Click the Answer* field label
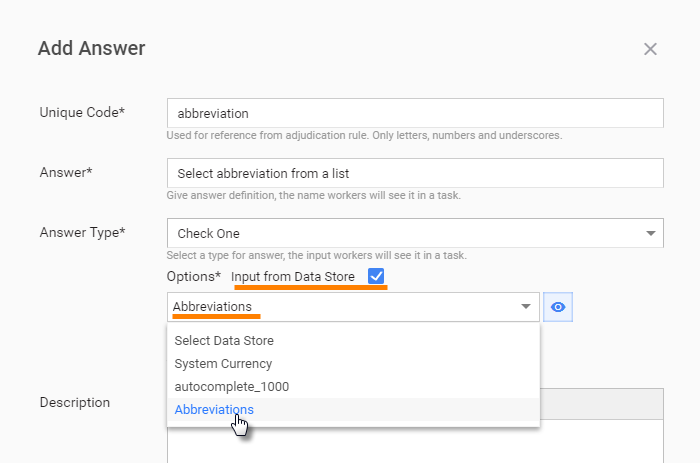 pos(66,172)
